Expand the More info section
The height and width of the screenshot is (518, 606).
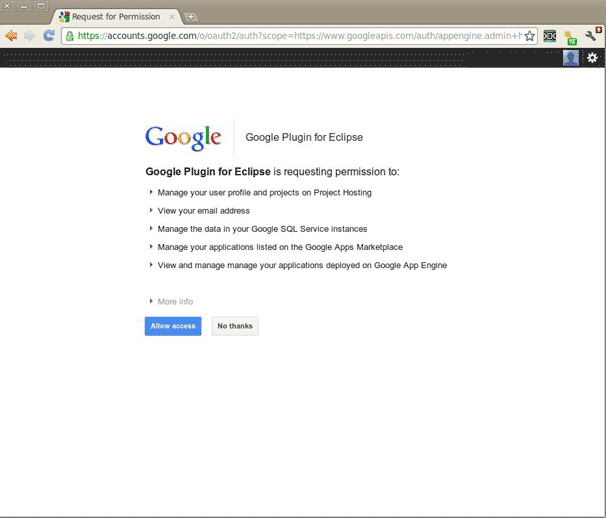(170, 301)
